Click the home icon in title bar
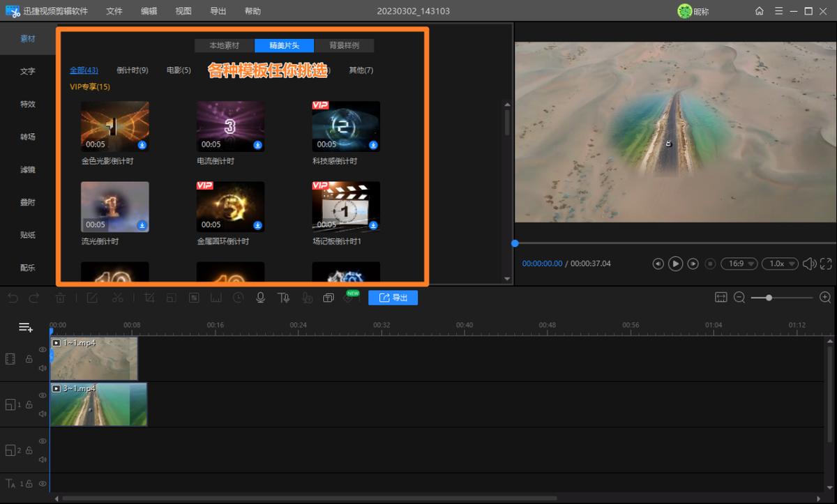Viewport: 837px width, 504px height. (x=760, y=11)
